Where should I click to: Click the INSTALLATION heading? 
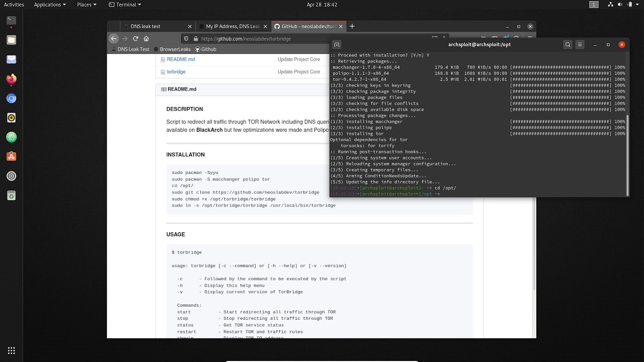[x=186, y=155]
